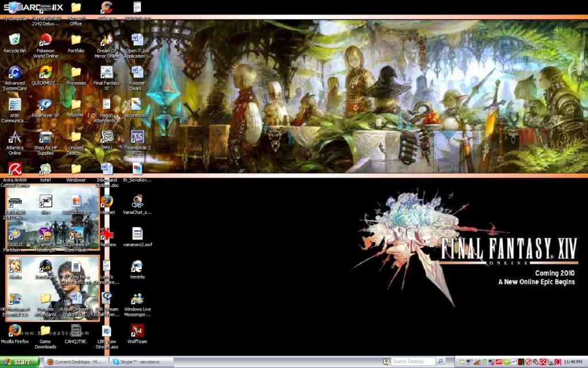Open the PRRPM folder
Viewport: 588px width, 368px height.
(x=76, y=104)
